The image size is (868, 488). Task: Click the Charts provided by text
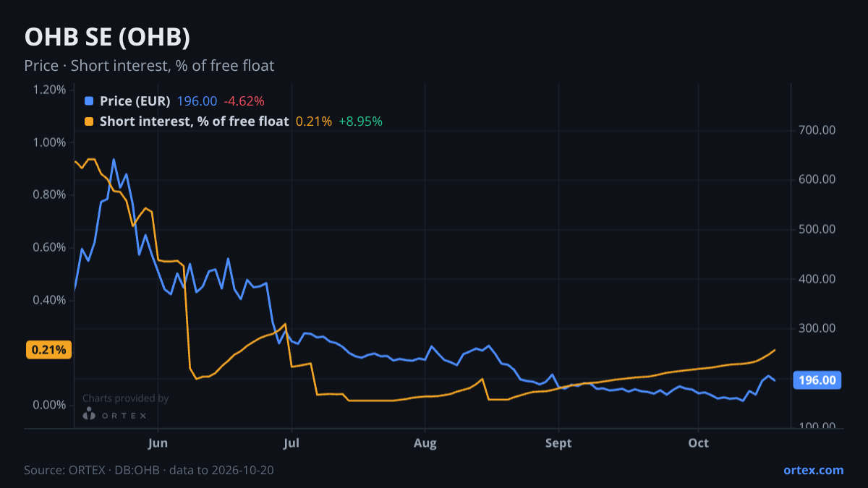tap(126, 398)
